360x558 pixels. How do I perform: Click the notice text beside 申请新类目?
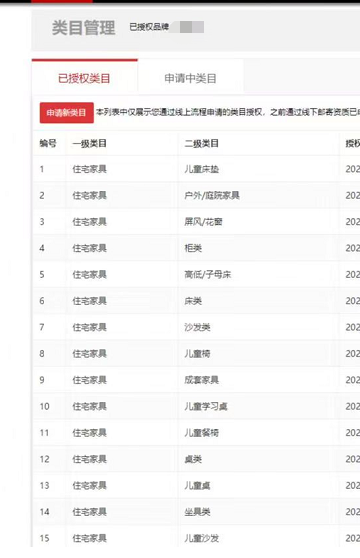pyautogui.click(x=228, y=112)
